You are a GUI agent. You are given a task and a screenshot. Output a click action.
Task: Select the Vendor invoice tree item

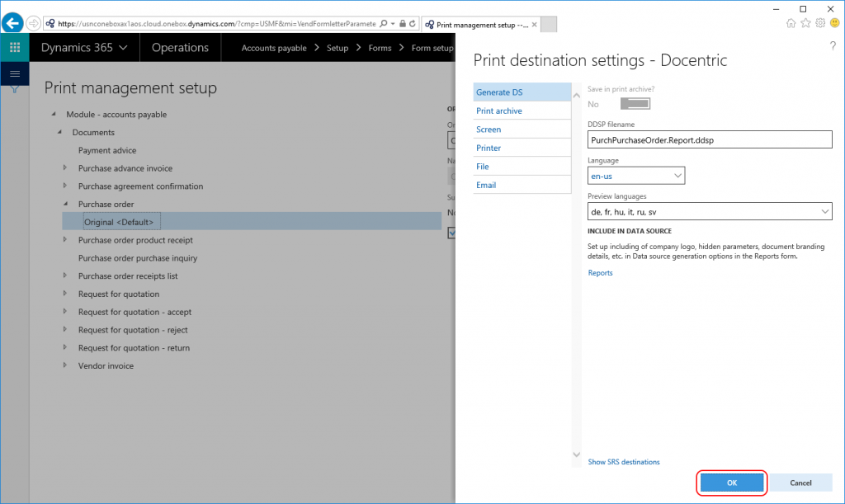[x=106, y=365]
